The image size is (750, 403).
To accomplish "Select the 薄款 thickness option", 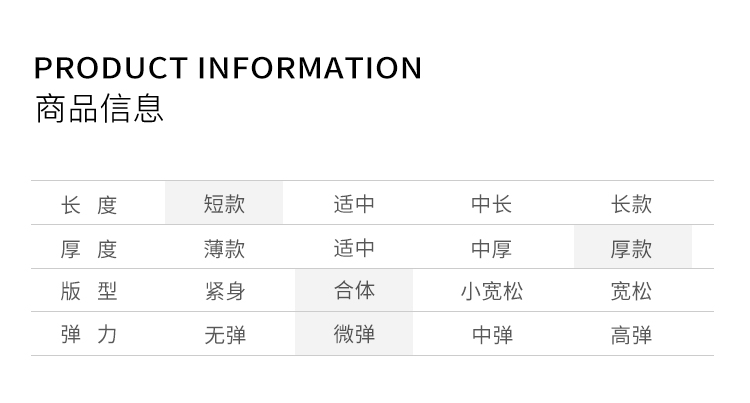I will 224,248.
